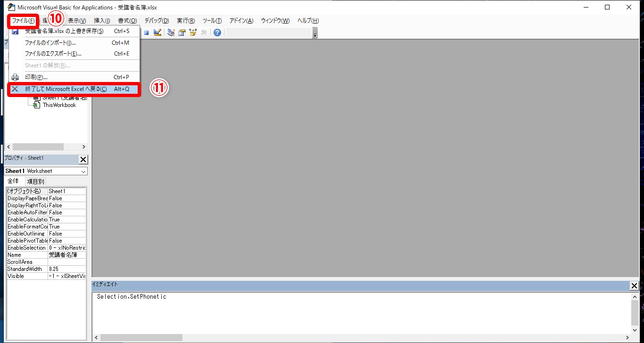This screenshot has width=644, height=343.
Task: Choose 印刷(P) menu item
Action: coord(74,77)
